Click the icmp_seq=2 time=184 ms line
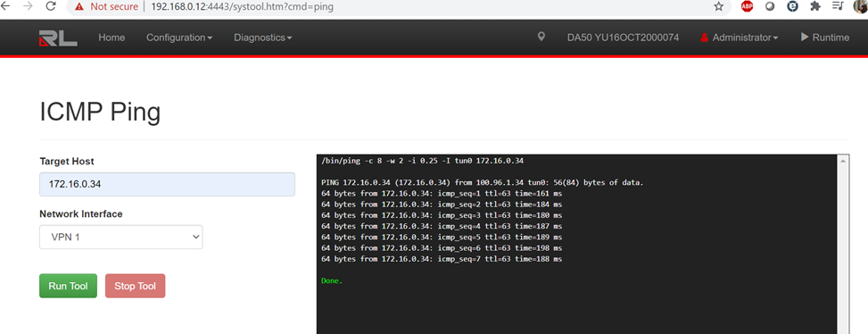Screen dimensions: 868x334 pyautogui.click(x=442, y=205)
